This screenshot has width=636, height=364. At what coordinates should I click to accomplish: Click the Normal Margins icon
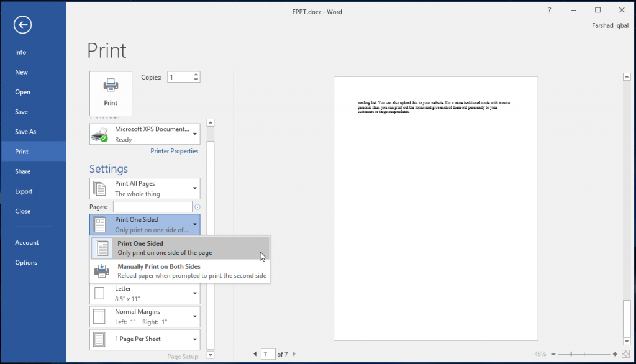click(x=98, y=316)
